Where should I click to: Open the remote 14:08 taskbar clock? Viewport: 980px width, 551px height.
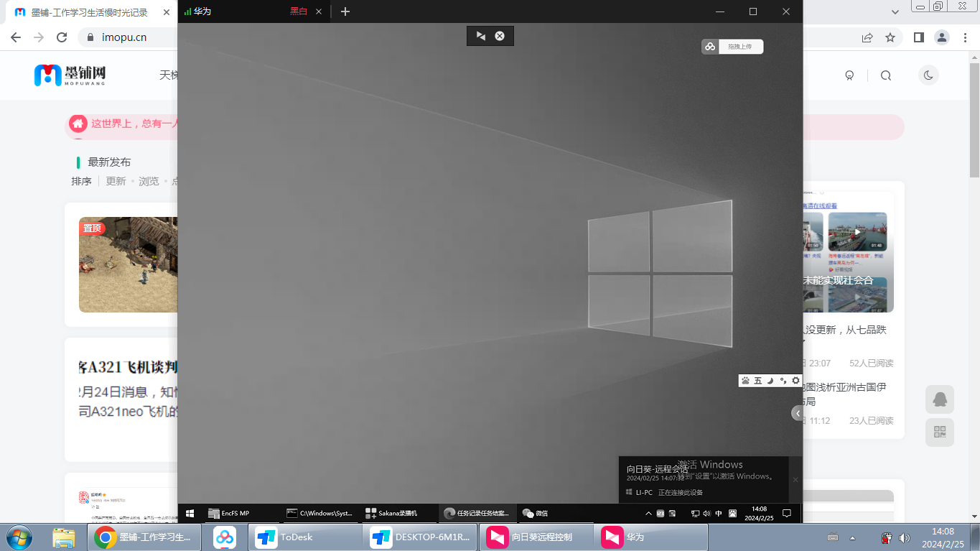(759, 514)
